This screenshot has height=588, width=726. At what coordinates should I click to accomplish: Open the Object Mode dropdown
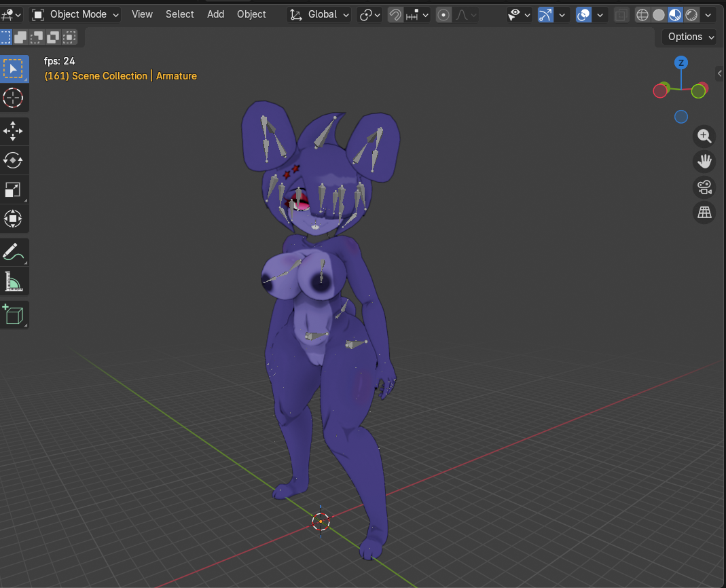point(75,15)
